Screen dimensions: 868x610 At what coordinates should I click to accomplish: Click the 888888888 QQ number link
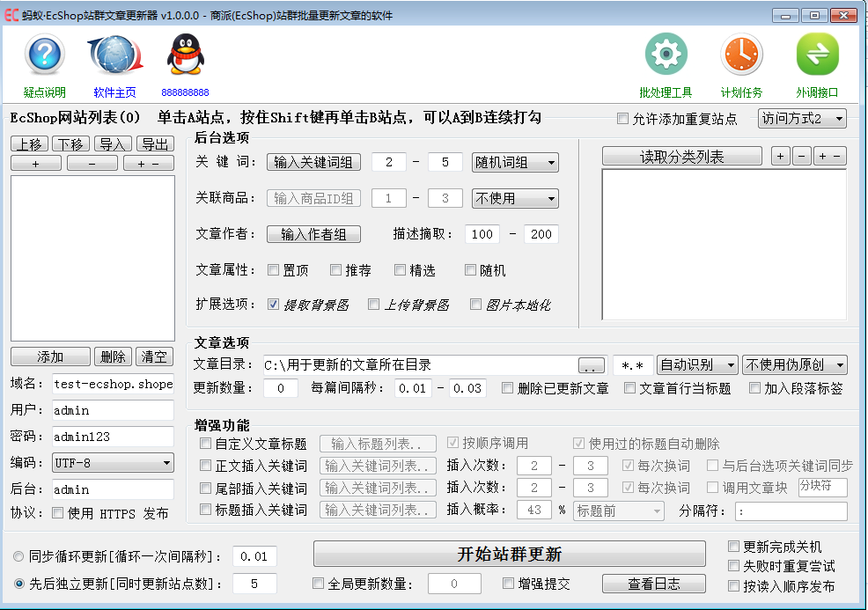tap(185, 92)
